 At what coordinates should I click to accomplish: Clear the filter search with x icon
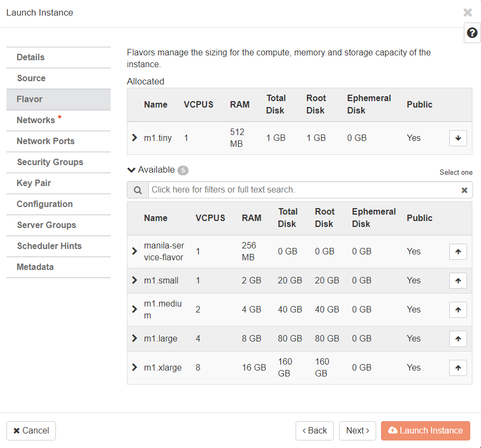tap(464, 190)
